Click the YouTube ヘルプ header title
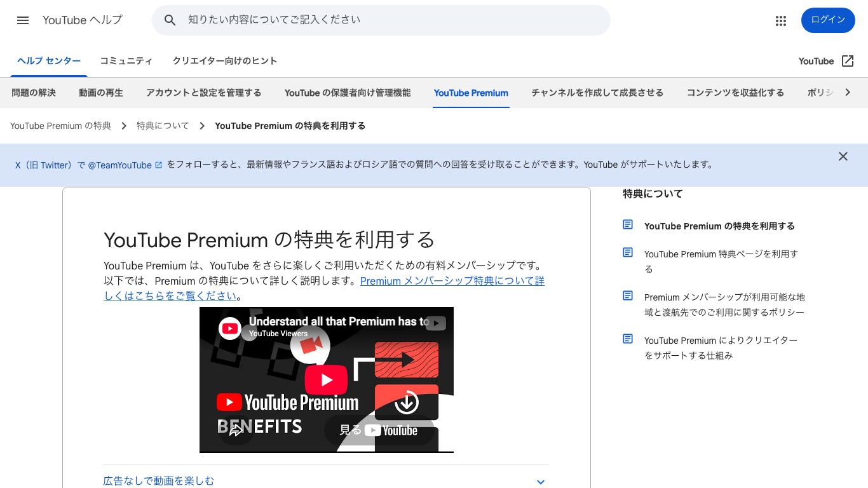This screenshot has height=488, width=868. click(83, 20)
